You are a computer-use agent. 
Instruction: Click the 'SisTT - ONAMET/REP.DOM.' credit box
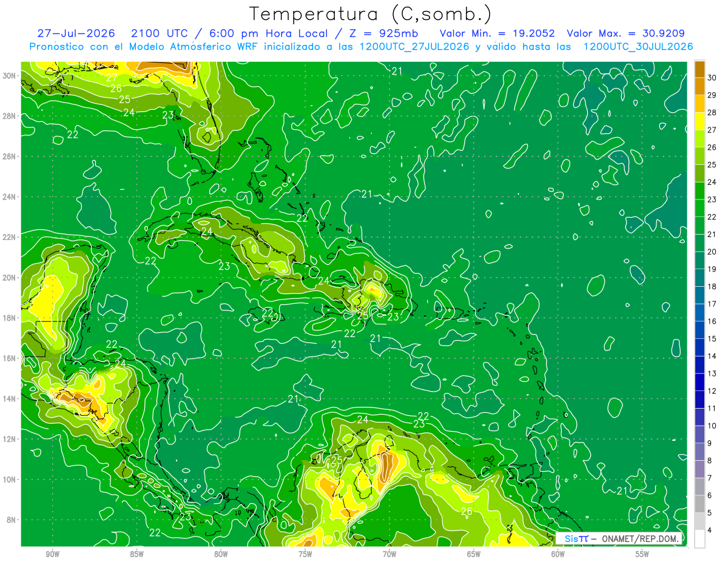coord(619,538)
